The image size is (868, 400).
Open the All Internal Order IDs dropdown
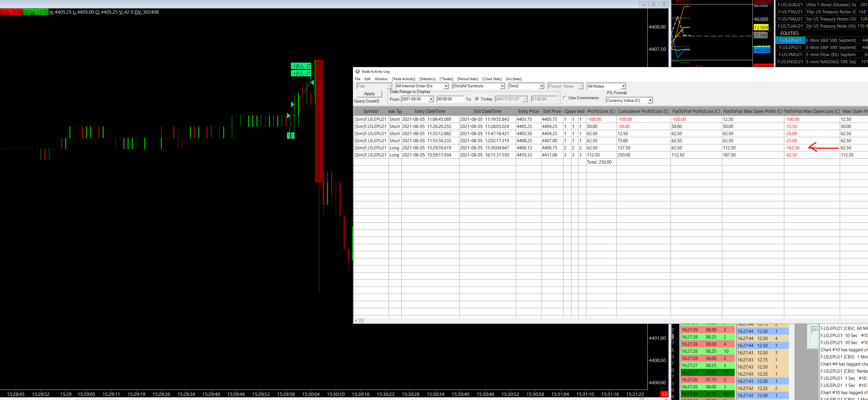pos(446,86)
